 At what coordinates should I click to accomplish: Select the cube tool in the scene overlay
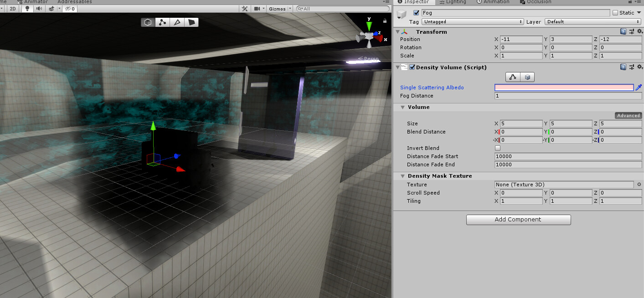point(148,22)
